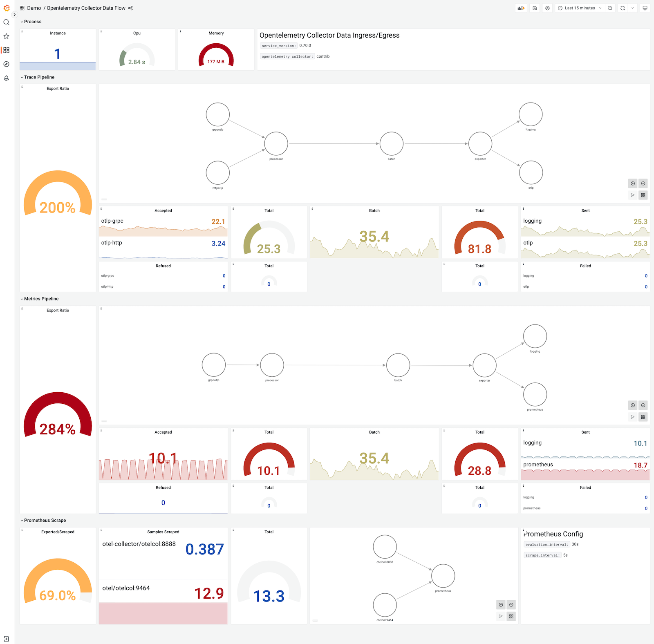Image resolution: width=654 pixels, height=644 pixels.
Task: Open Alerting via the bell icon
Action: coord(6,78)
